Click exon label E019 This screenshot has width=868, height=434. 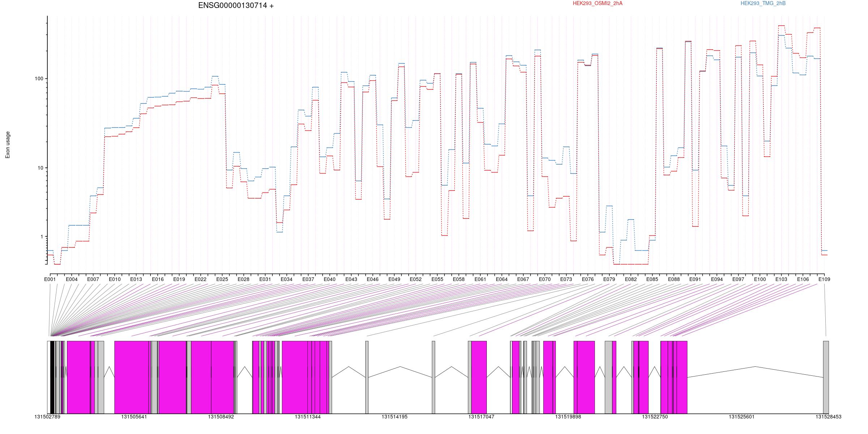click(x=179, y=279)
